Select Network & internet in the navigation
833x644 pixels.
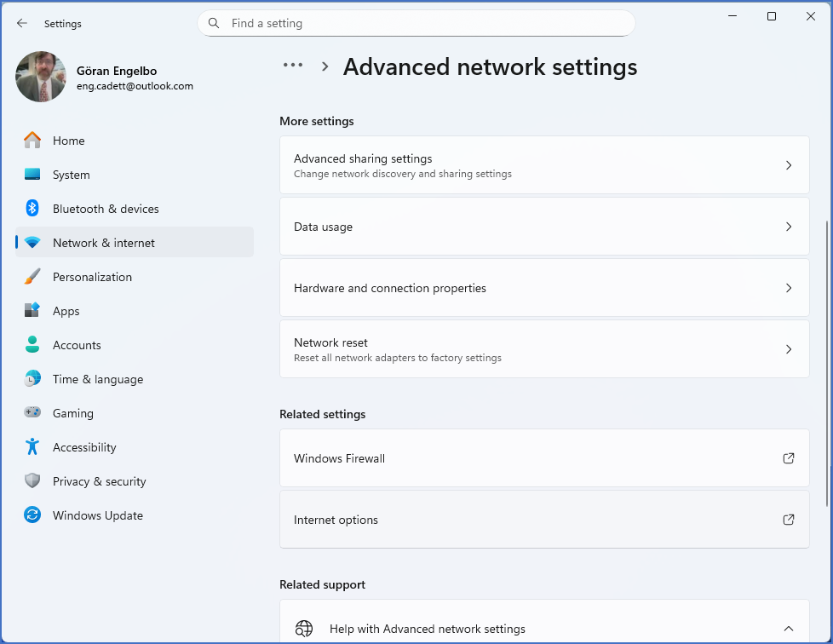[104, 242]
